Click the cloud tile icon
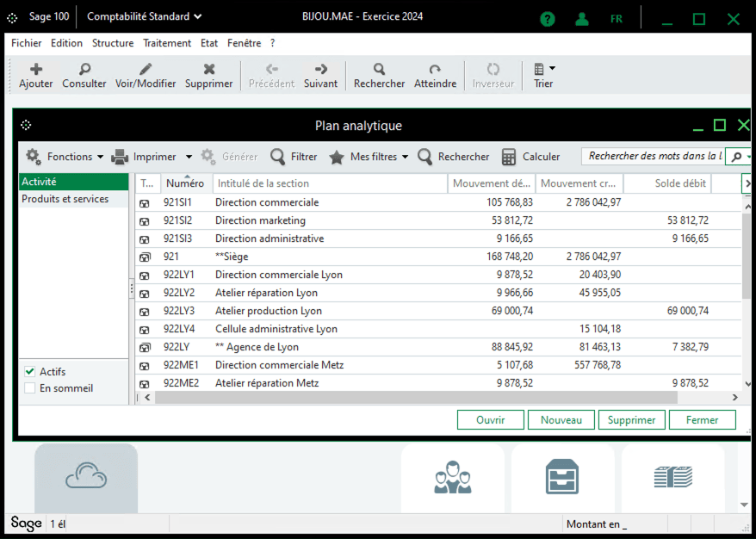756x539 pixels. (x=86, y=475)
